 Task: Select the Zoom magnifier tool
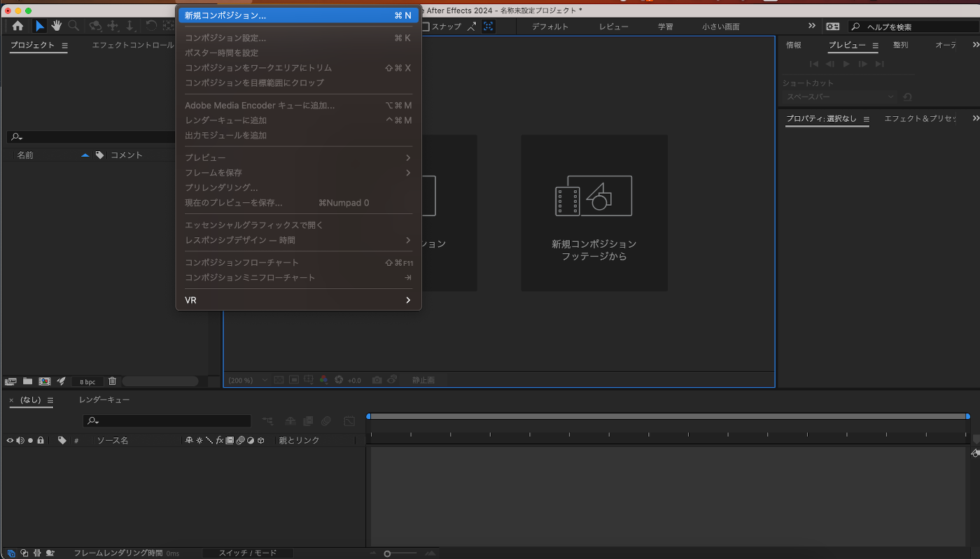pyautogui.click(x=73, y=27)
